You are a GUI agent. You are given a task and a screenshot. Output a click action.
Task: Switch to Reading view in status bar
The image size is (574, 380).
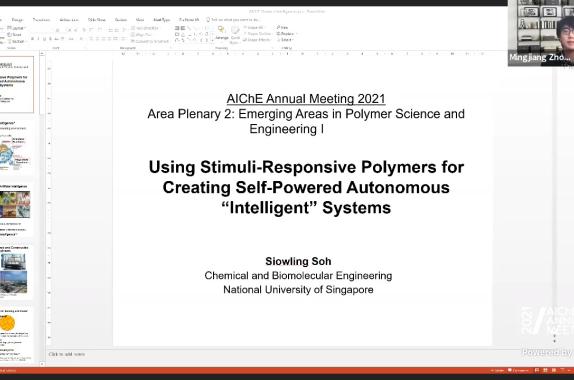pyautogui.click(x=554, y=370)
